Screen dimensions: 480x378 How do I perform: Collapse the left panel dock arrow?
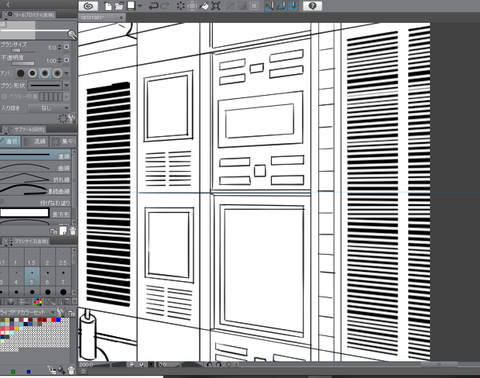point(8,4)
